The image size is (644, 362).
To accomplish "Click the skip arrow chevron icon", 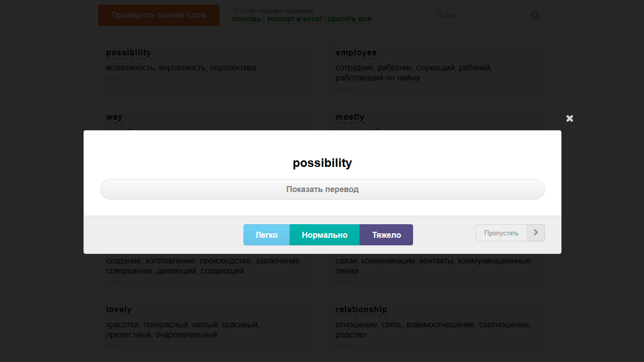I will pyautogui.click(x=536, y=233).
